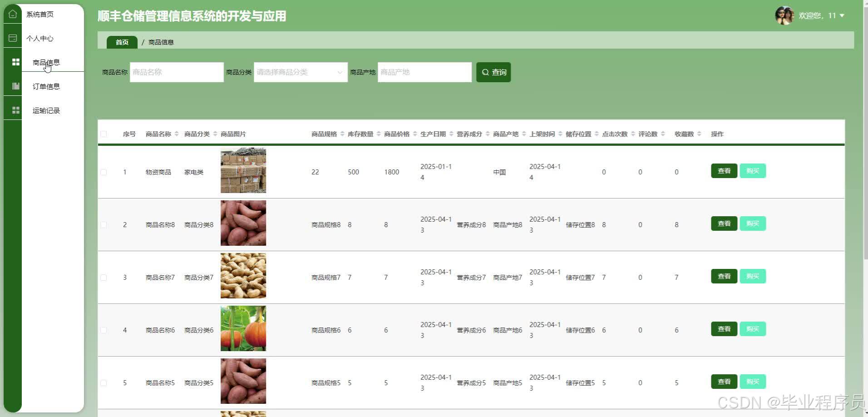Expand the user menu arrow next to 11
The image size is (868, 417).
point(842,15)
